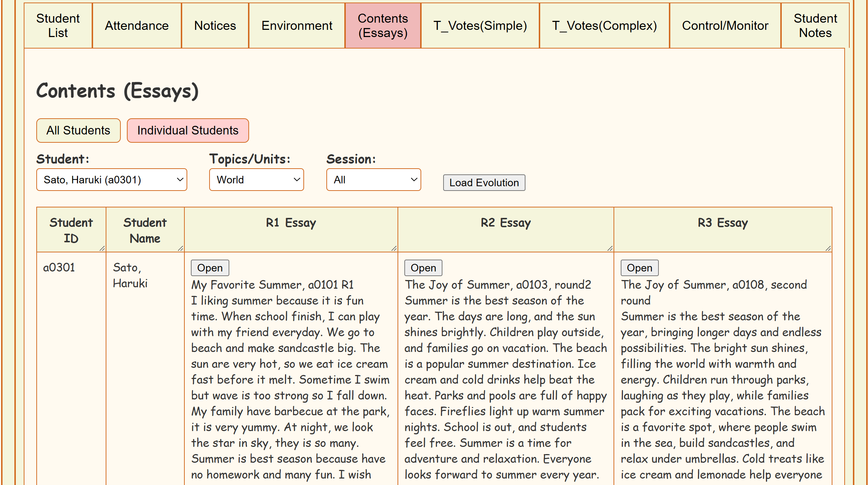Viewport: 868px width, 485px height.
Task: Open the Control/Monitor tab
Action: pyautogui.click(x=725, y=26)
